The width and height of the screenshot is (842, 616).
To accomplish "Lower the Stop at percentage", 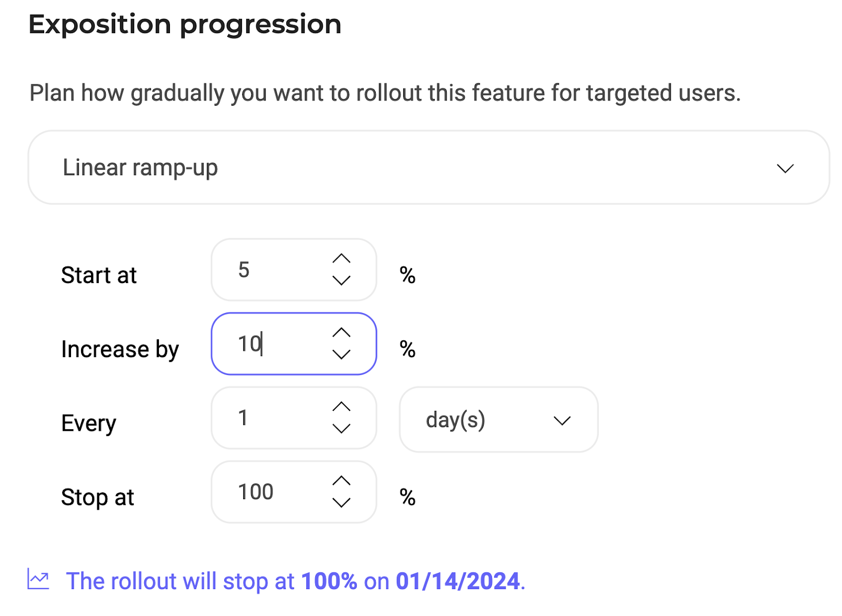I will click(x=342, y=503).
